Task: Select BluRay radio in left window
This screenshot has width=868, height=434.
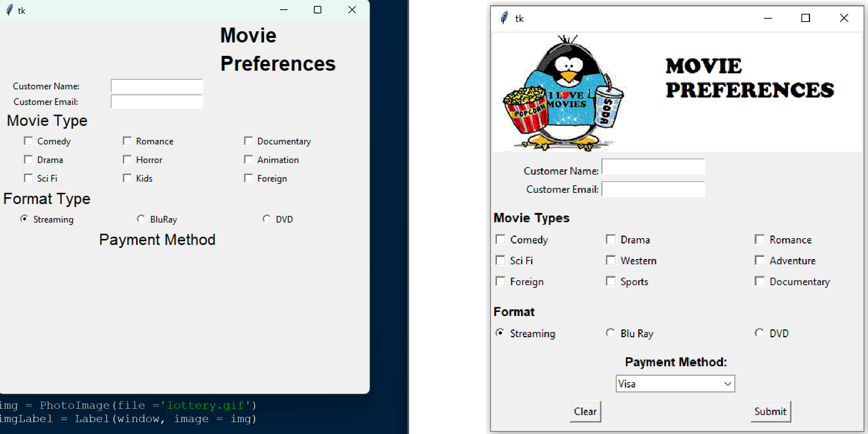Action: (141, 219)
